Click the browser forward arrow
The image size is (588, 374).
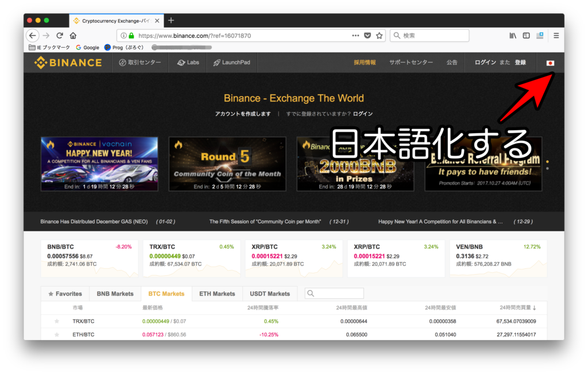46,36
